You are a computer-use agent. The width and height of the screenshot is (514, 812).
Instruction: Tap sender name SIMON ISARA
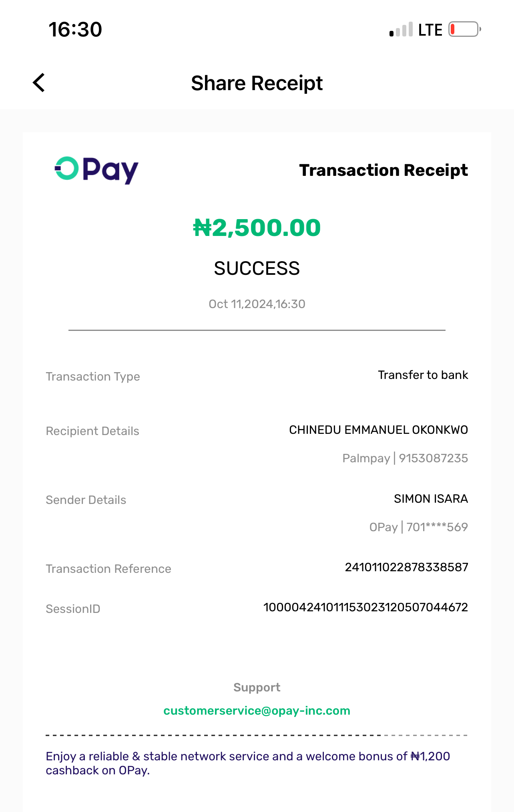click(431, 499)
